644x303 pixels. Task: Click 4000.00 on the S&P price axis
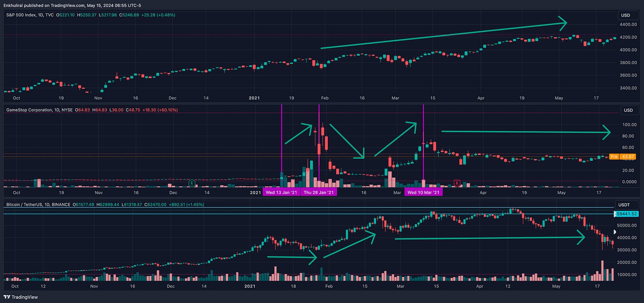click(628, 50)
